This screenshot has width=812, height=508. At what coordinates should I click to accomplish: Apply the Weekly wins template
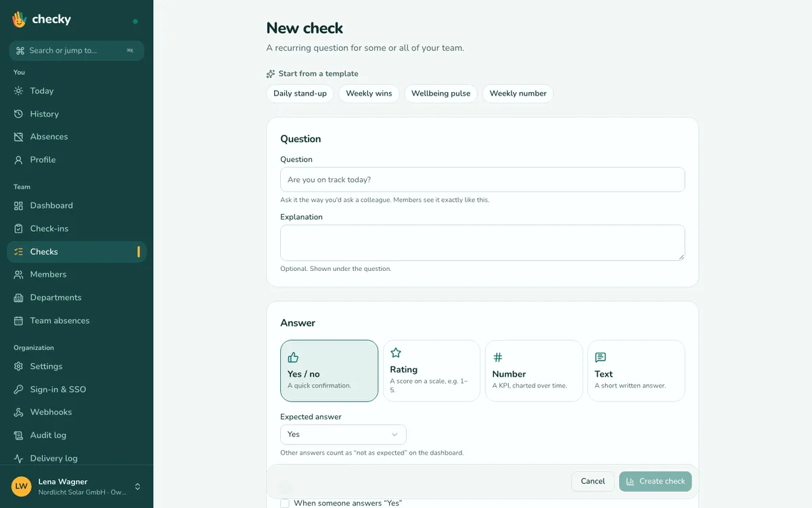369,93
